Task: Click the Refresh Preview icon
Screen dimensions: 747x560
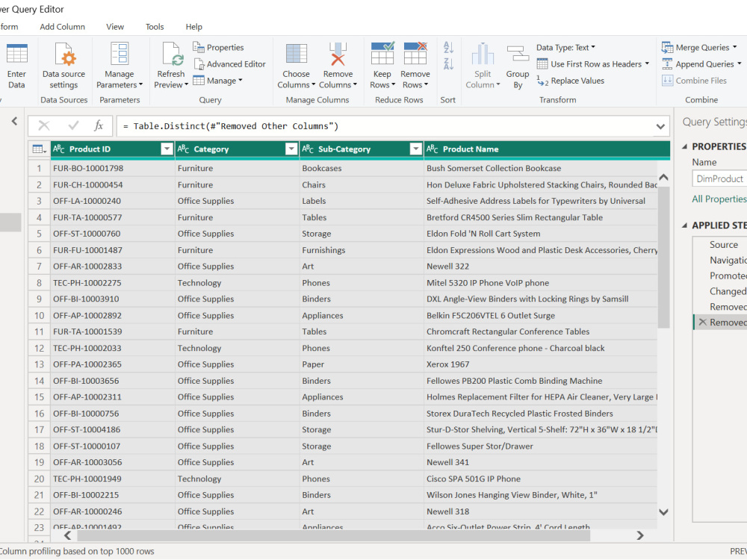Action: pyautogui.click(x=171, y=54)
